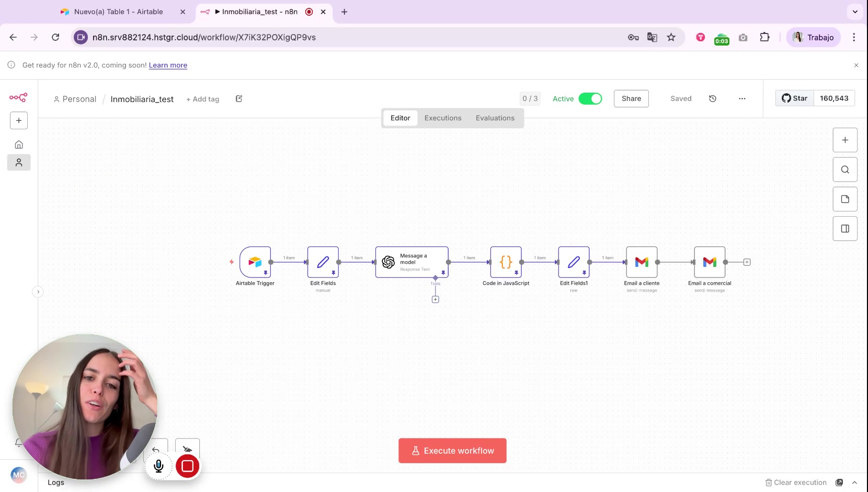868x492 pixels.
Task: Open the canvas search magnifier button
Action: pos(844,170)
